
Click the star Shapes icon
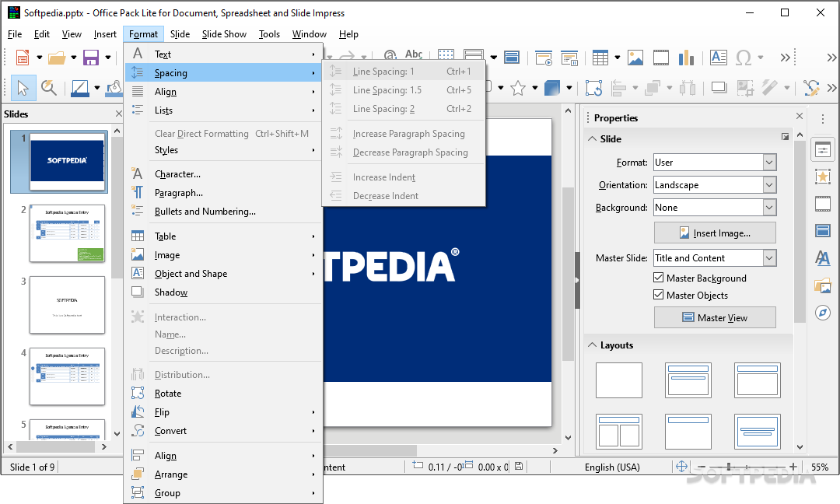pos(518,88)
